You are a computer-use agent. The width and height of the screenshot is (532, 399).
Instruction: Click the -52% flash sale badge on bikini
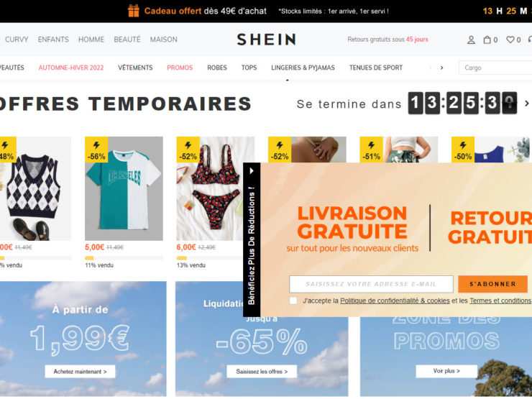pyautogui.click(x=188, y=150)
